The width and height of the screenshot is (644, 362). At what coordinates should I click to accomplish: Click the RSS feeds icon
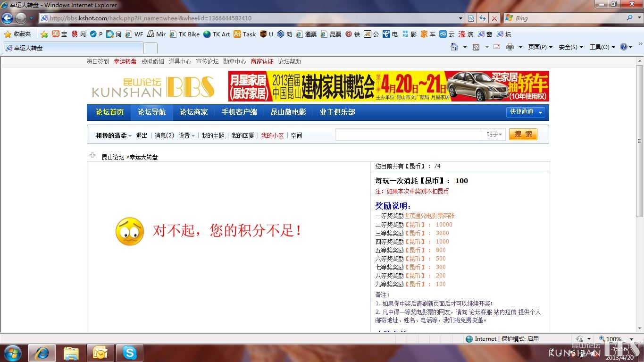(x=476, y=47)
